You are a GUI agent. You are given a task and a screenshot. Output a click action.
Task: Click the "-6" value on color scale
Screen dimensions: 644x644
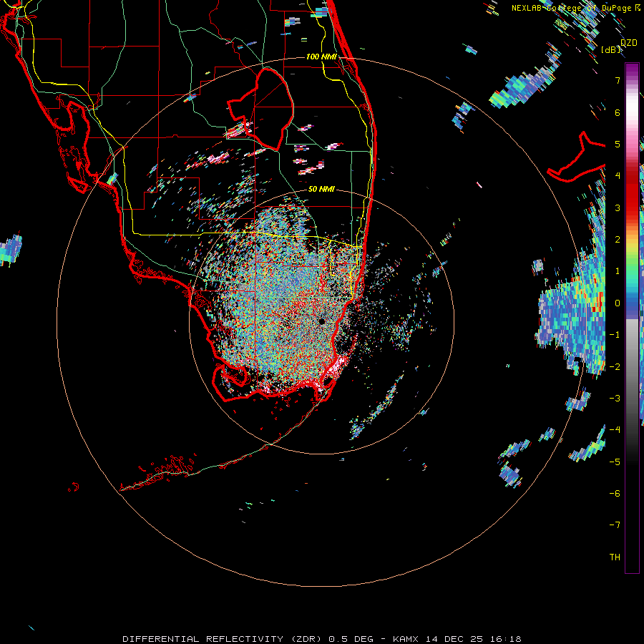[615, 494]
